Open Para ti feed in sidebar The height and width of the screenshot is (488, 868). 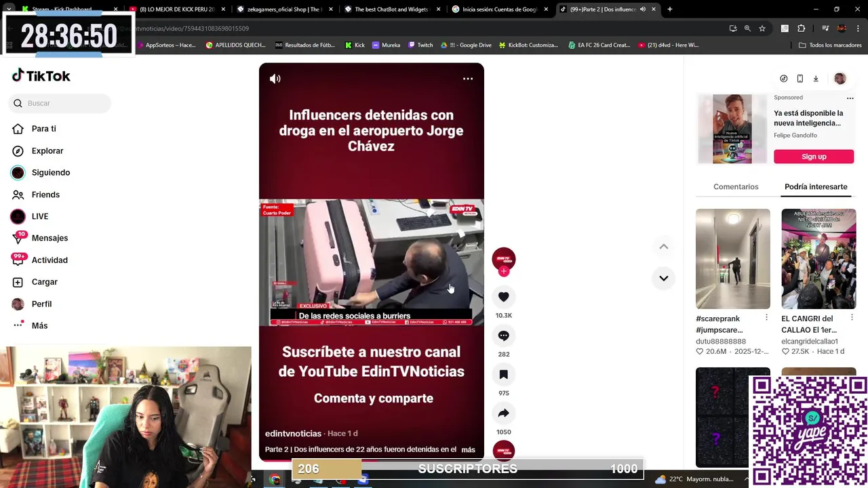coord(34,129)
